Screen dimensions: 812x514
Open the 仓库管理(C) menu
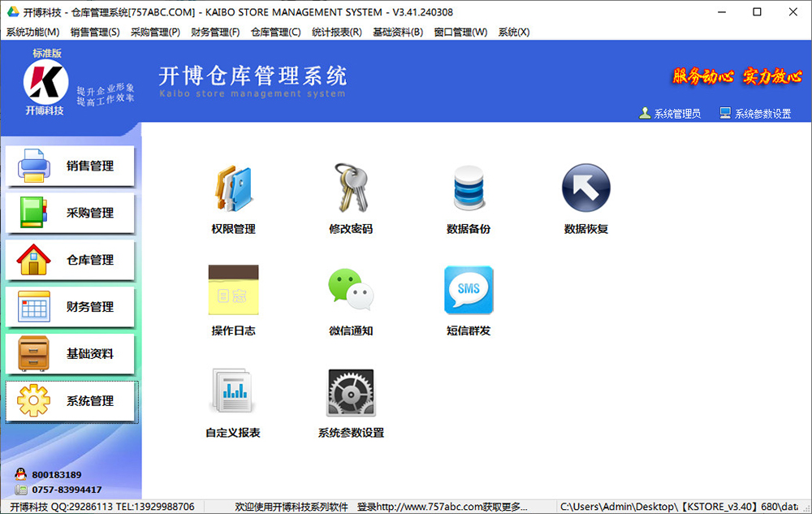click(275, 32)
